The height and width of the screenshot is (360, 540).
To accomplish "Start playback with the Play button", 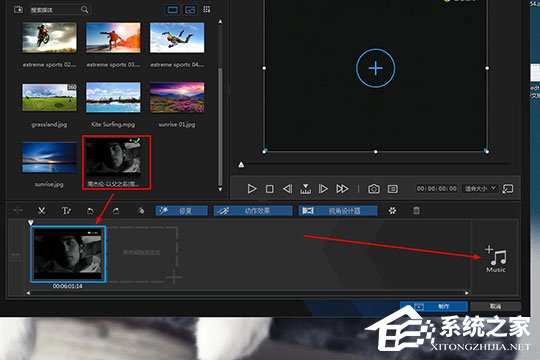I will tap(252, 189).
